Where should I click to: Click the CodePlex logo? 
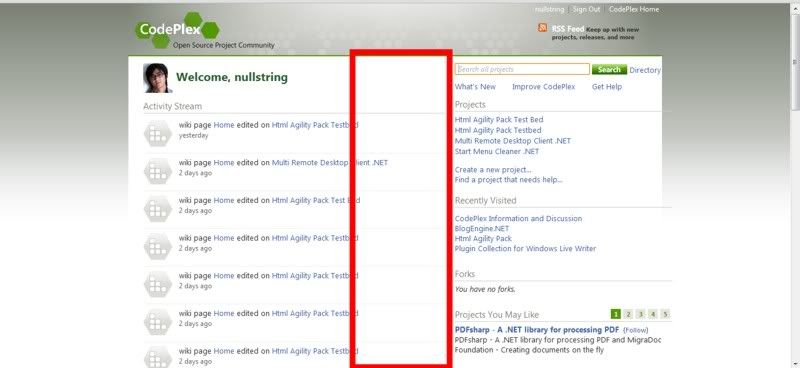pyautogui.click(x=178, y=30)
